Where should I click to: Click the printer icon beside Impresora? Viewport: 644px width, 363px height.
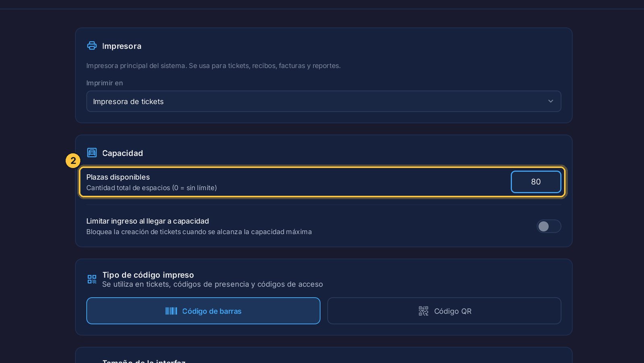tap(92, 46)
